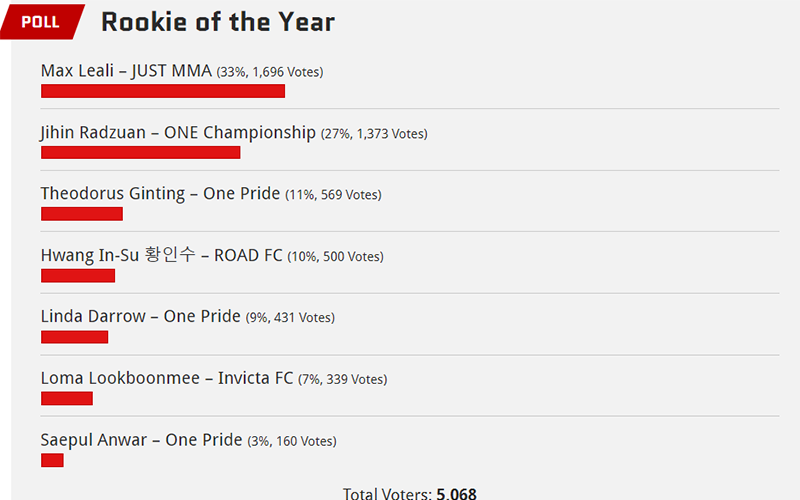This screenshot has width=800, height=500.
Task: Click the 3%, 160 Votes count
Action: tap(292, 441)
